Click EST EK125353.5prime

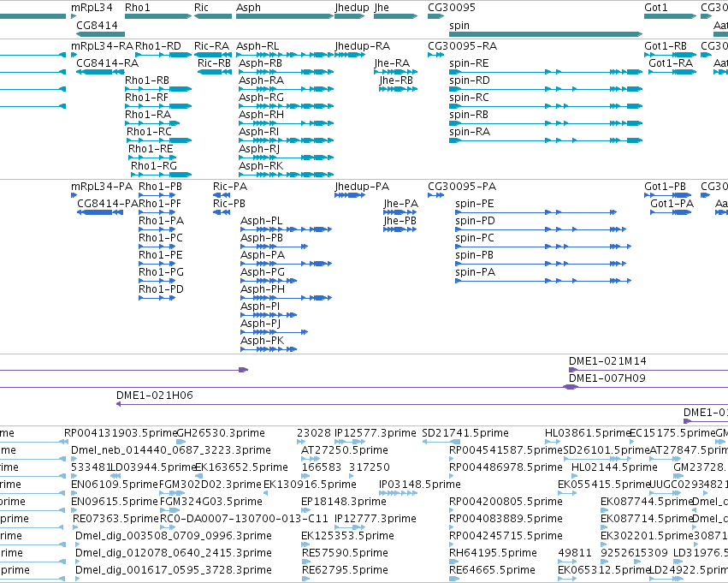click(347, 536)
